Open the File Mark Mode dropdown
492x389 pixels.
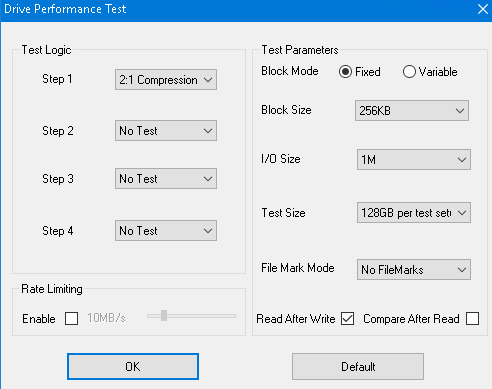(x=414, y=269)
